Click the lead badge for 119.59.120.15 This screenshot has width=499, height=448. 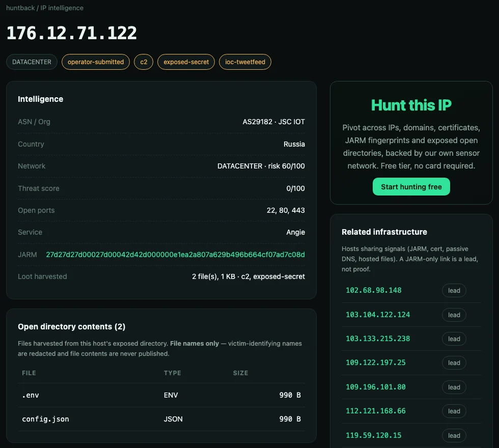[x=454, y=436]
